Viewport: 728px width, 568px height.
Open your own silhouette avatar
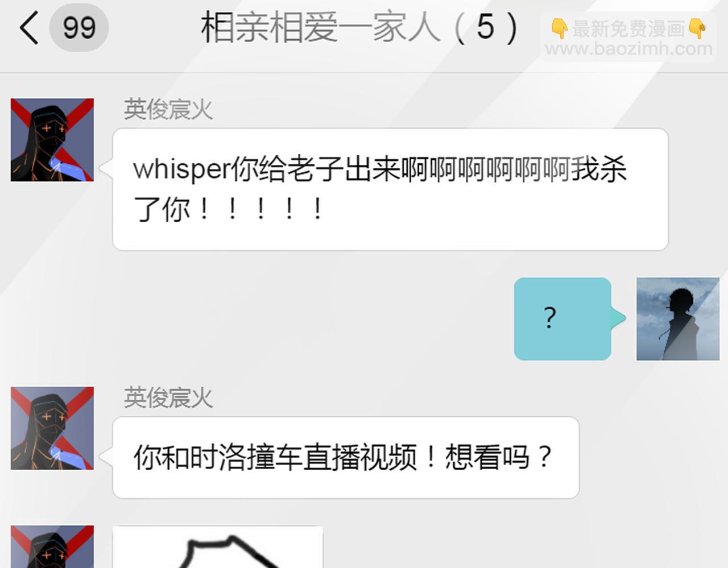pyautogui.click(x=678, y=319)
